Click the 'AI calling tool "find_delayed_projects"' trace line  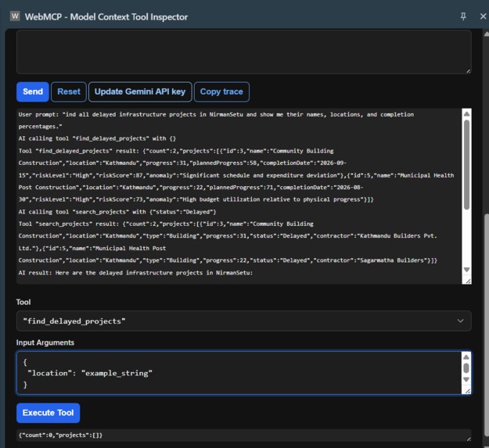(97, 138)
